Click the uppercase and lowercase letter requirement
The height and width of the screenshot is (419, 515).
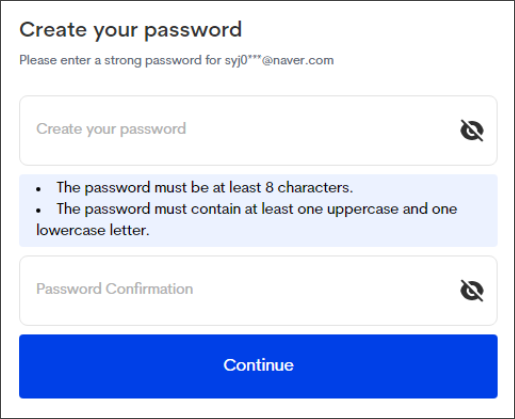tap(247, 219)
